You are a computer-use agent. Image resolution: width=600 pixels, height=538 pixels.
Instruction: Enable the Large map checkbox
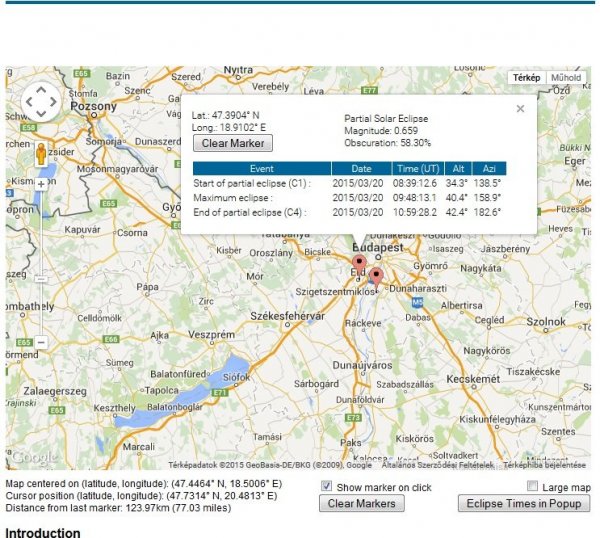530,486
